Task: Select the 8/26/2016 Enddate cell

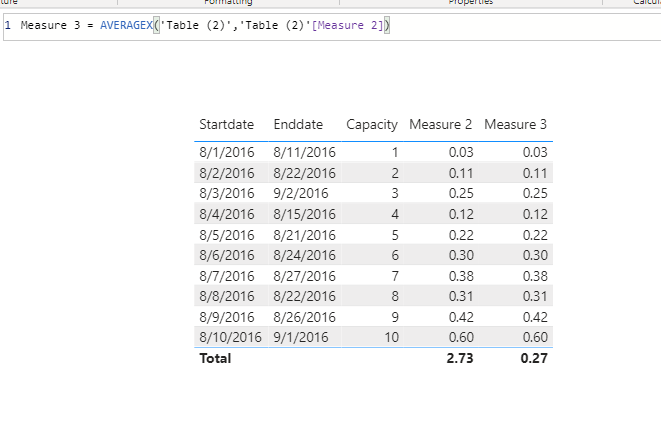Action: click(304, 317)
